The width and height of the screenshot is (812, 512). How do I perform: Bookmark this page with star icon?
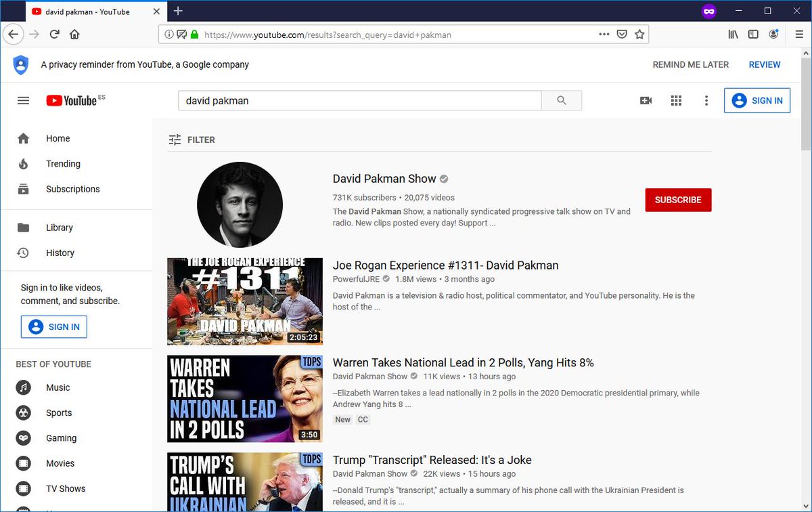pos(639,35)
